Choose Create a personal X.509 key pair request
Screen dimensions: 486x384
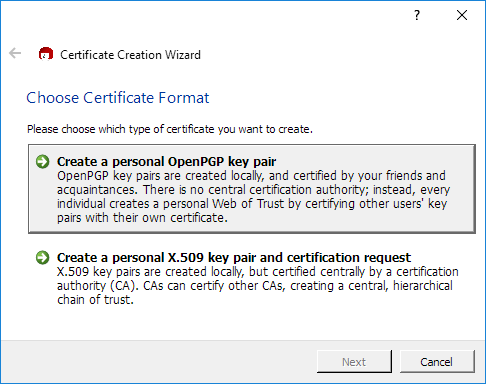point(252,278)
